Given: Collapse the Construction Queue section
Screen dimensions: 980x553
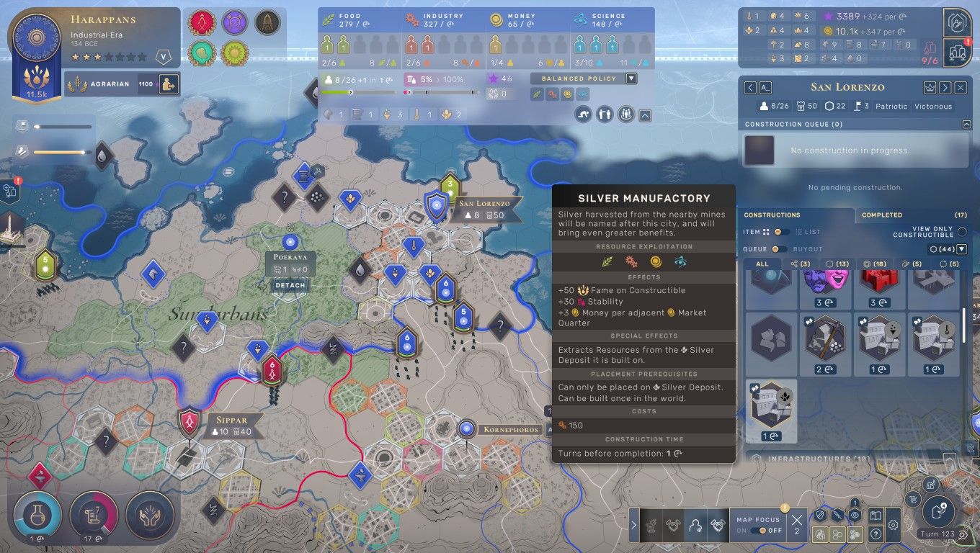Looking at the screenshot, I should click(966, 125).
